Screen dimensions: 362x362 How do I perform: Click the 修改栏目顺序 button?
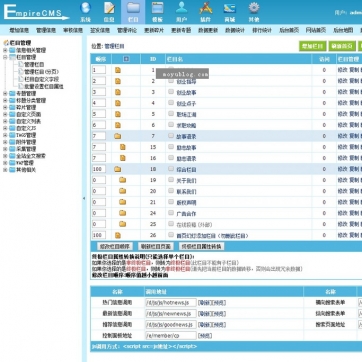(x=115, y=246)
